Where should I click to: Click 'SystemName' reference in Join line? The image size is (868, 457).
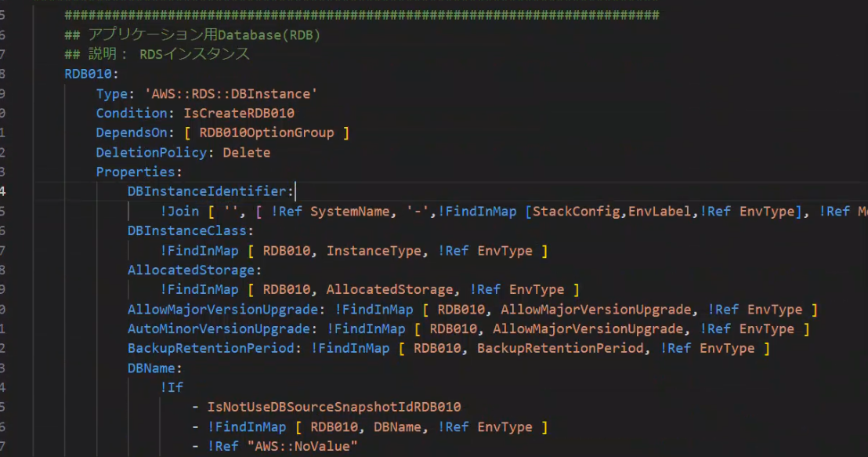tap(349, 212)
